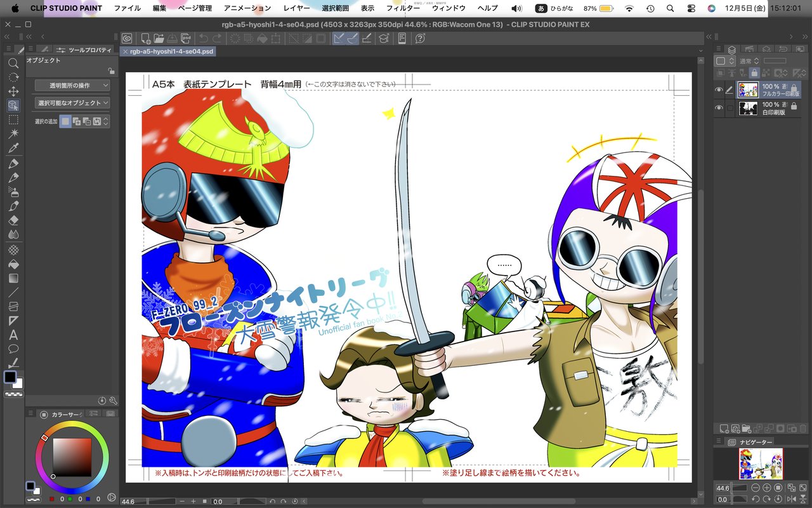Toggle Snap to Ruler in command bar
812x508 pixels.
(x=339, y=39)
